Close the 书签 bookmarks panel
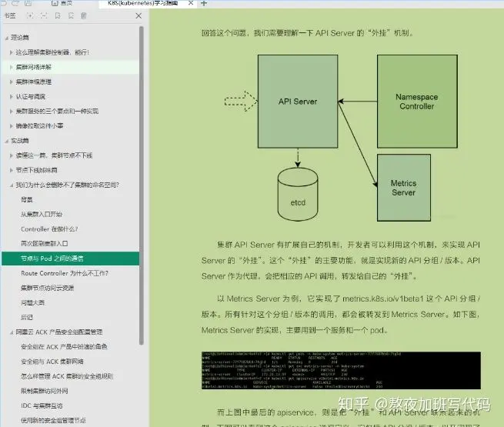Screen dimensions: 504x427 click(x=139, y=15)
